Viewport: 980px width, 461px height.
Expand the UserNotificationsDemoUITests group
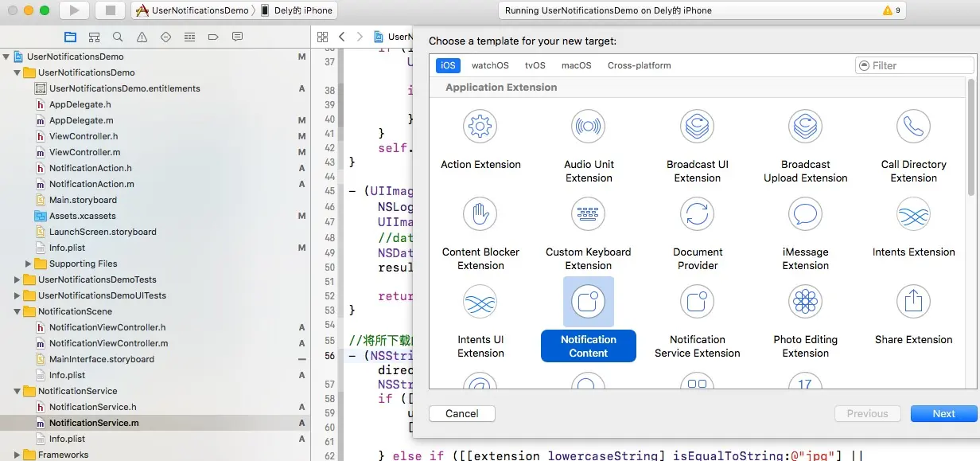pos(17,295)
